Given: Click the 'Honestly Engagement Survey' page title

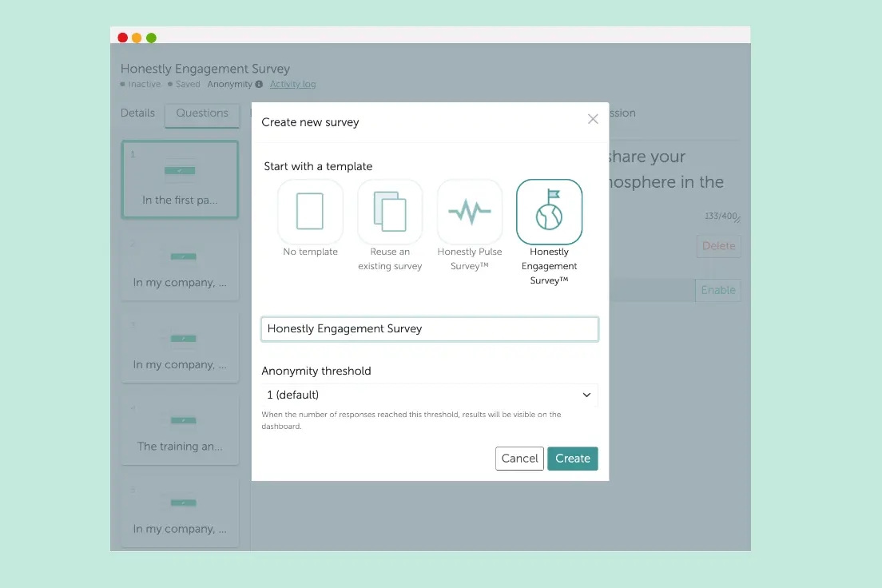Looking at the screenshot, I should tap(205, 69).
